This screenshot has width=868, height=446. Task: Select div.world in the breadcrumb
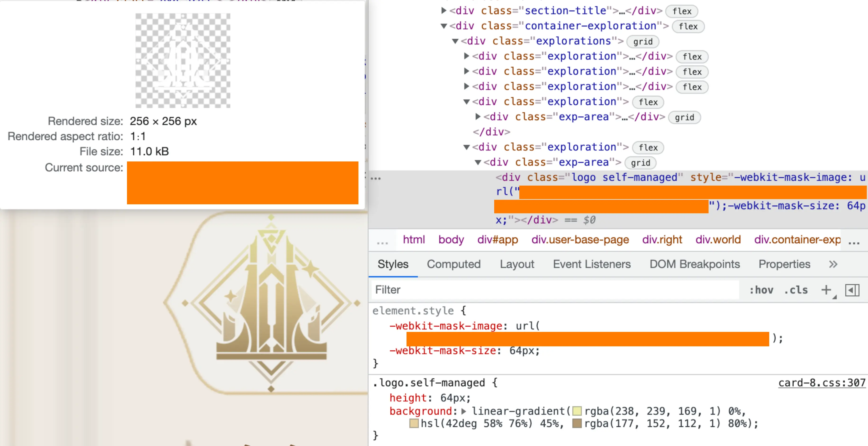point(718,240)
